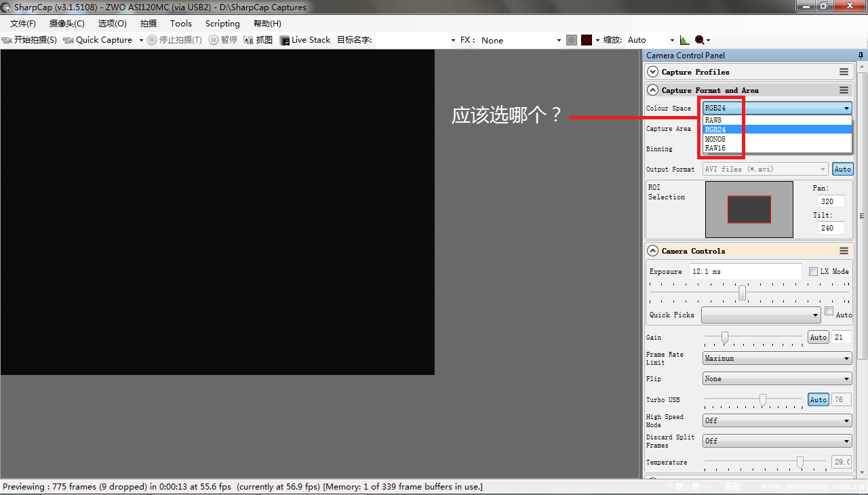The height and width of the screenshot is (495, 868).
Task: Open the Flip dropdown set to None
Action: [777, 378]
